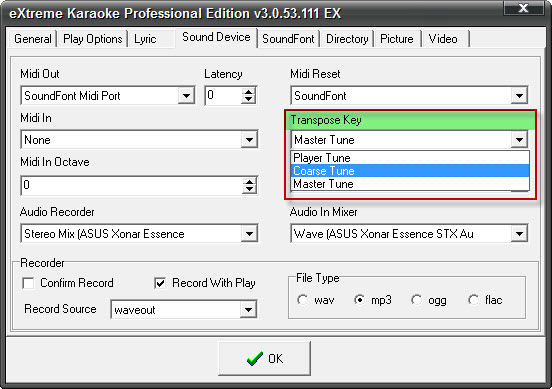Select the Sound Device tab
Image resolution: width=552 pixels, height=389 pixels.
coord(216,37)
